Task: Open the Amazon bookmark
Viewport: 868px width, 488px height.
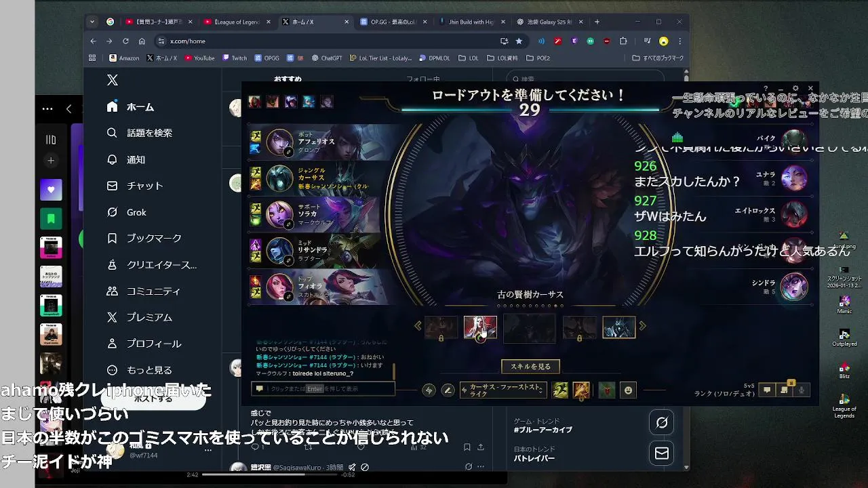Action: [124, 58]
